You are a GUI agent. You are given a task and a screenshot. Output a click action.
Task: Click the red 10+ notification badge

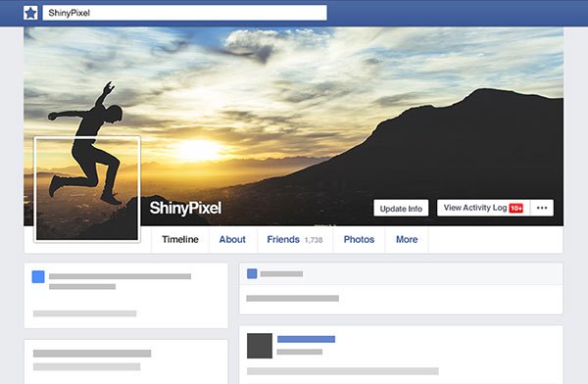pyautogui.click(x=516, y=208)
